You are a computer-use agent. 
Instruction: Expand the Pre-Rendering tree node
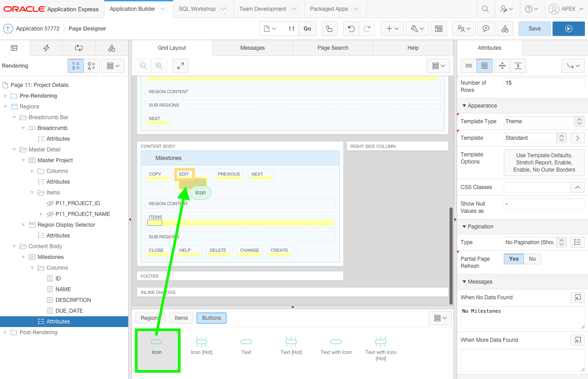tap(5, 96)
